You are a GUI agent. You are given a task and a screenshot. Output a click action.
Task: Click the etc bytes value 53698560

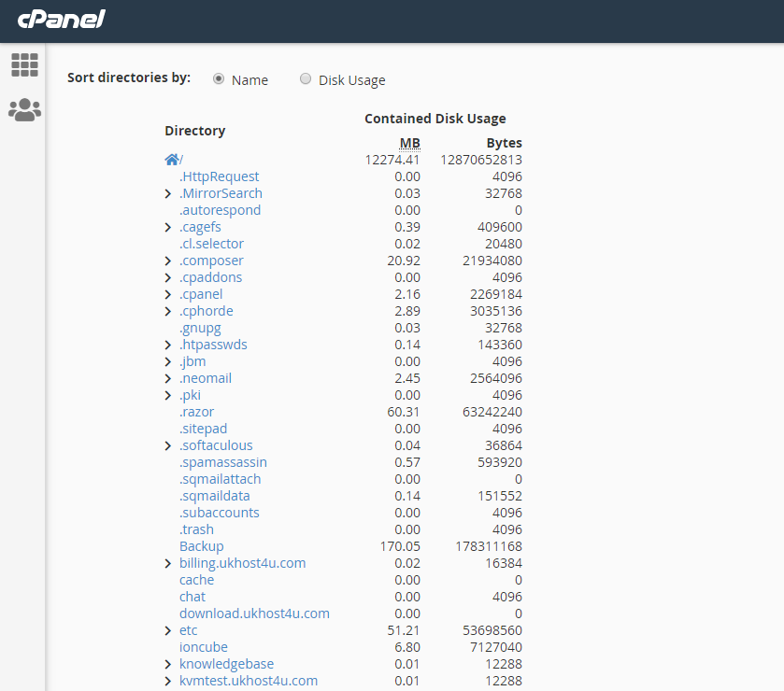coord(492,630)
